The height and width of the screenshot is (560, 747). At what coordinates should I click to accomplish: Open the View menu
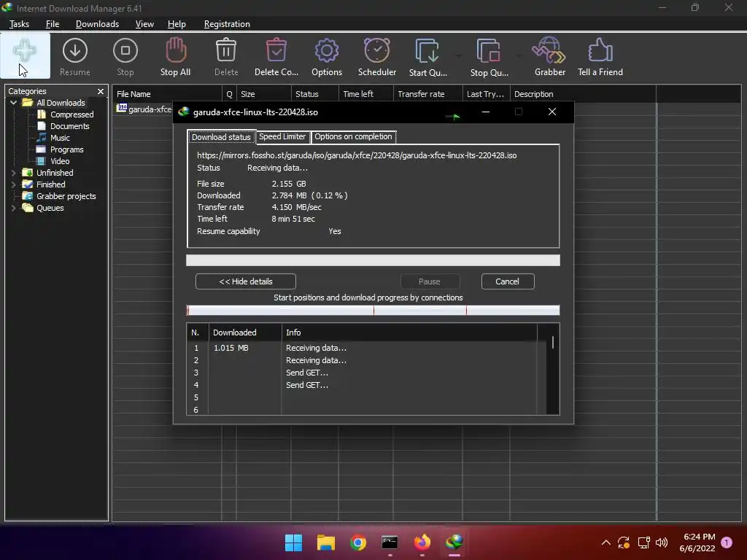click(x=144, y=24)
